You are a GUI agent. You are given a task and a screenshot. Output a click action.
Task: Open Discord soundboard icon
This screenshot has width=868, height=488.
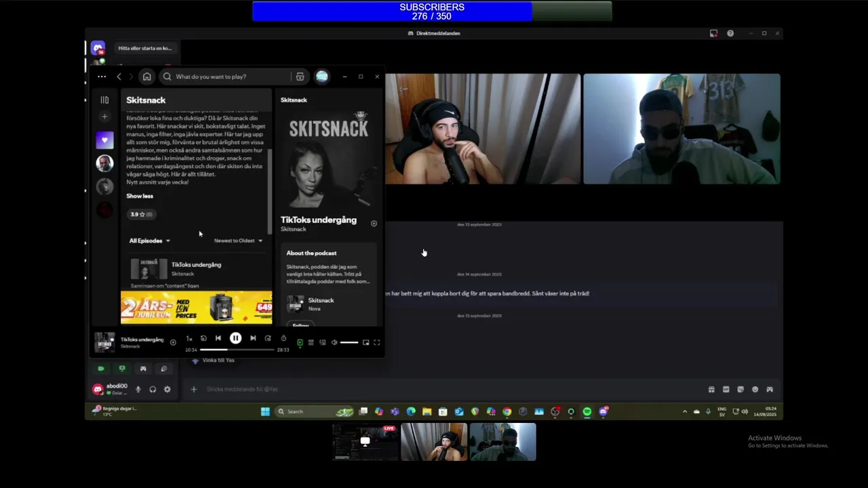(163, 369)
